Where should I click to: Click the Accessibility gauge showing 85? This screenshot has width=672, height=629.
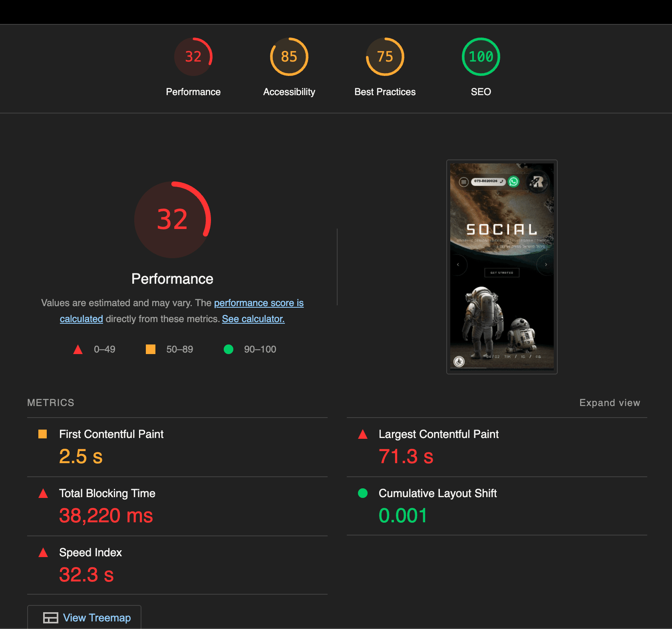[289, 56]
